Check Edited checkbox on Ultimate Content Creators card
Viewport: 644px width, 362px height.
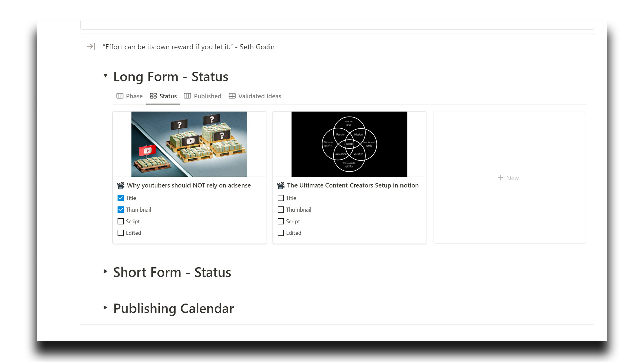281,233
